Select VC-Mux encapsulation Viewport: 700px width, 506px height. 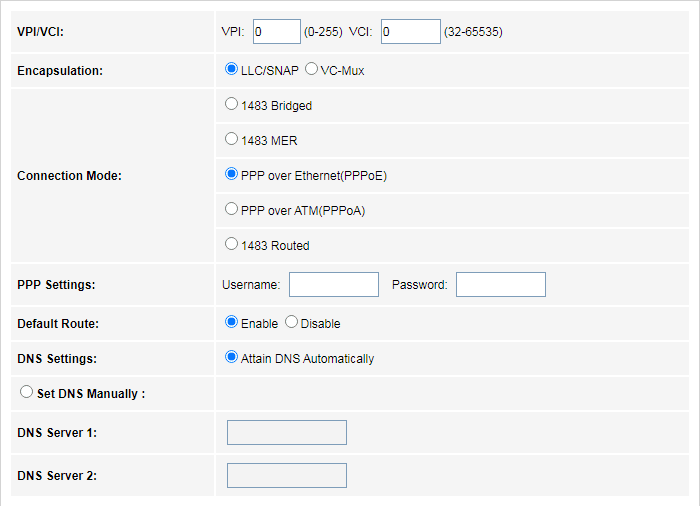pos(311,70)
